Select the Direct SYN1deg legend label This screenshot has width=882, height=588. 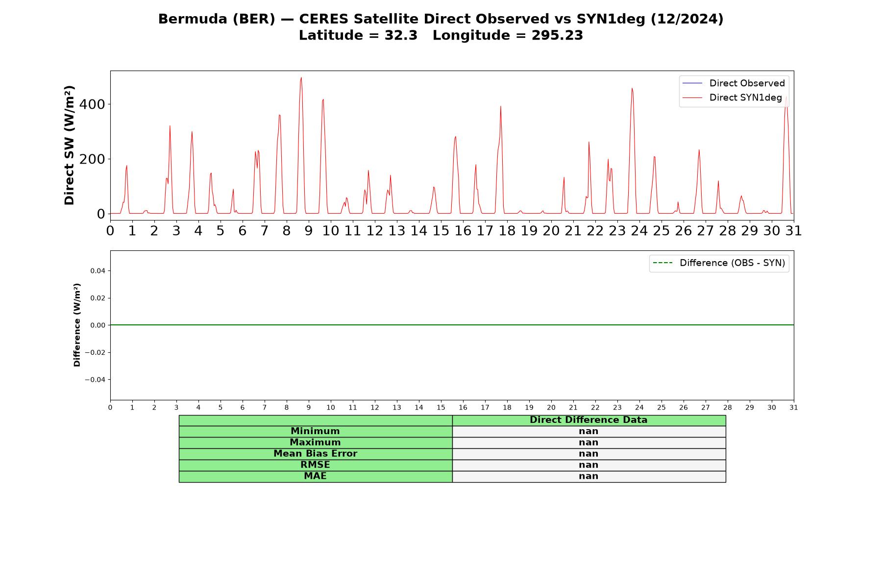tap(745, 98)
